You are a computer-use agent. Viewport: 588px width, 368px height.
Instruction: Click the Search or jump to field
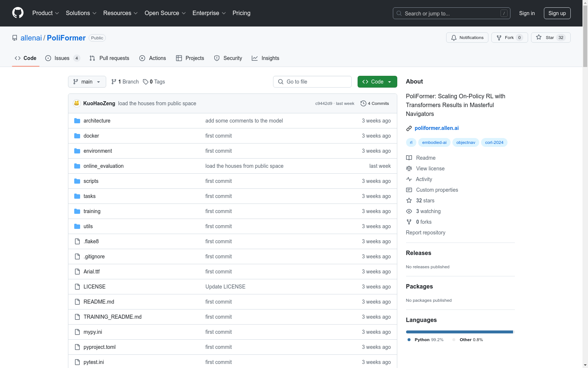(x=452, y=13)
